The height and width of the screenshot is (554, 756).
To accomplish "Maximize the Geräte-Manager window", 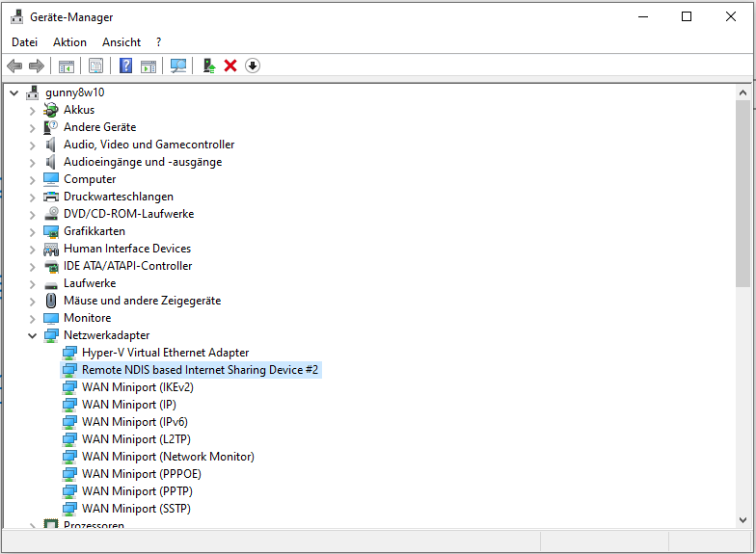I will pyautogui.click(x=687, y=17).
